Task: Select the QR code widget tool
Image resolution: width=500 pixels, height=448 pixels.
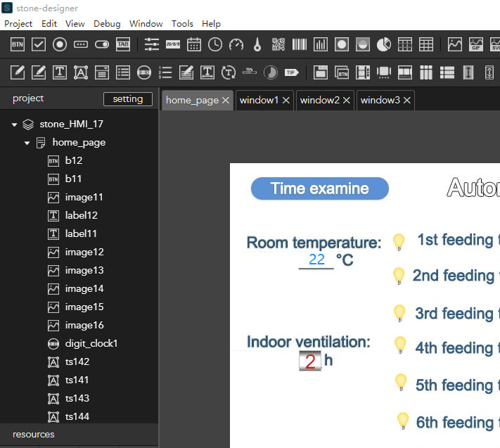Action: [x=278, y=44]
